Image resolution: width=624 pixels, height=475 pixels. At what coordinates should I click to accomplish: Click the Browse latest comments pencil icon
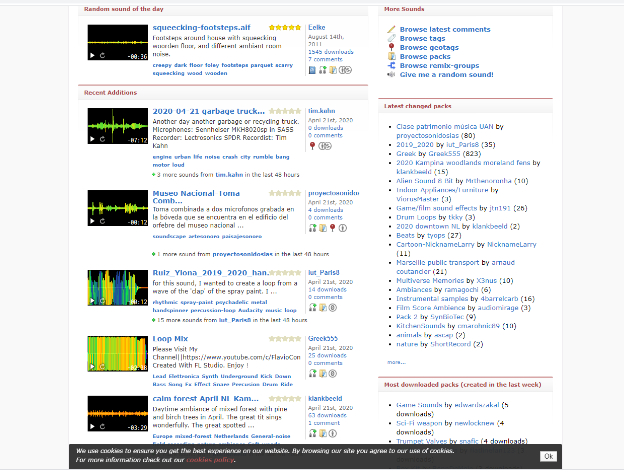(392, 29)
